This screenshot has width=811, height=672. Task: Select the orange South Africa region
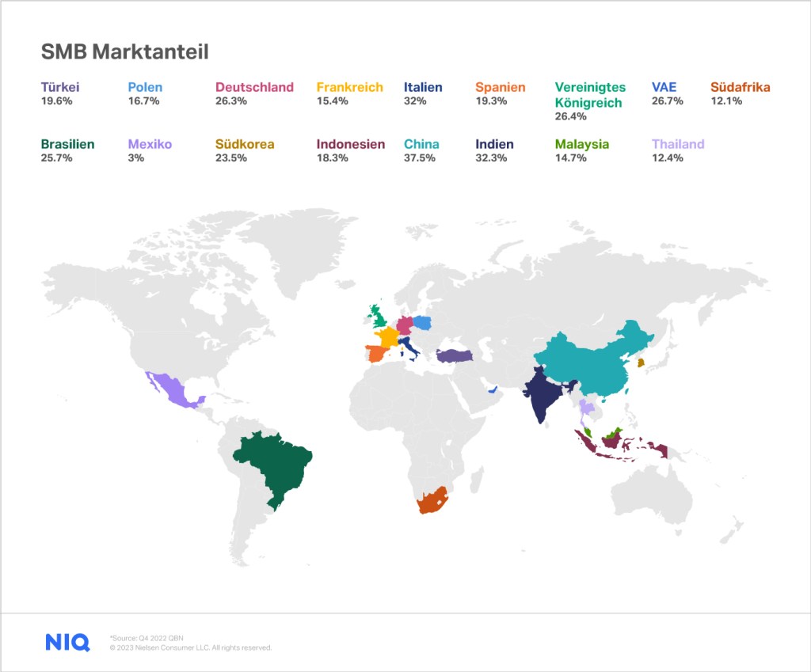pyautogui.click(x=432, y=500)
